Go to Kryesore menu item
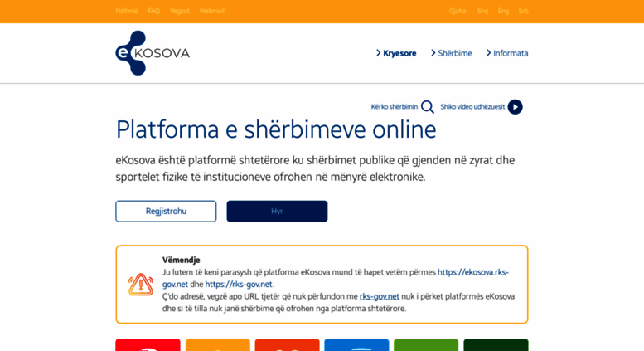The width and height of the screenshot is (644, 351). pyautogui.click(x=396, y=53)
